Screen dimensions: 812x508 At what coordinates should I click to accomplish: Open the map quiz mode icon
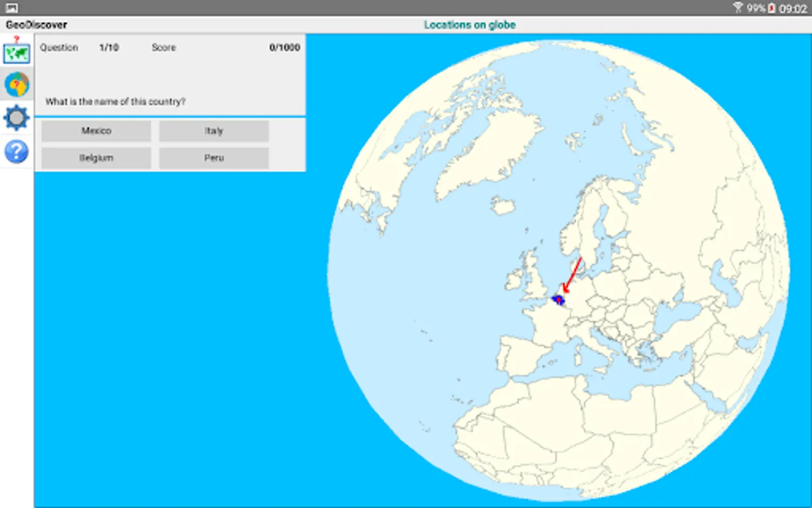[16, 51]
